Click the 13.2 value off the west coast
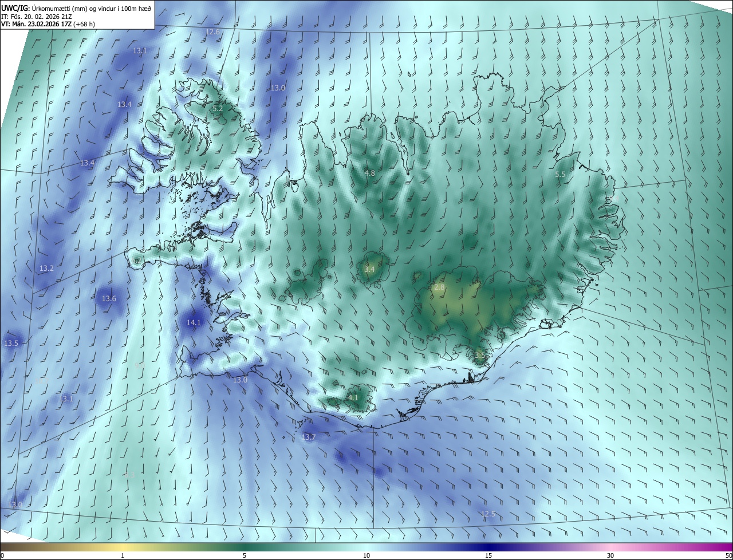The width and height of the screenshot is (733, 560). pyautogui.click(x=46, y=269)
